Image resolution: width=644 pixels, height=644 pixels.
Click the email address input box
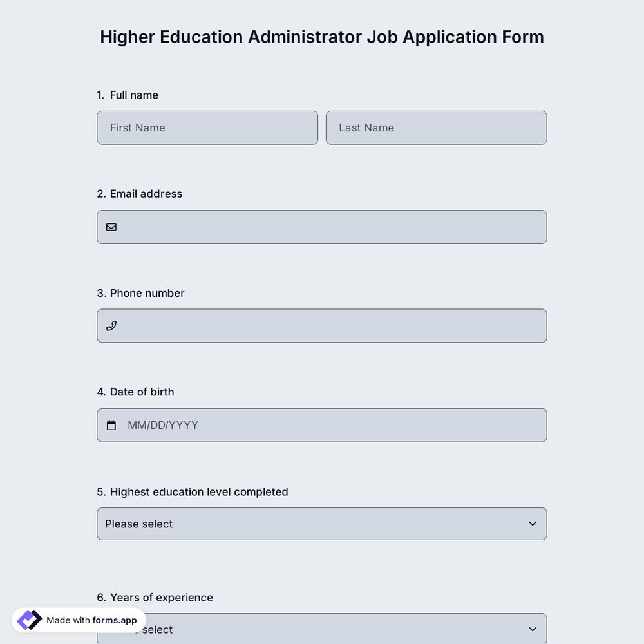pos(322,227)
